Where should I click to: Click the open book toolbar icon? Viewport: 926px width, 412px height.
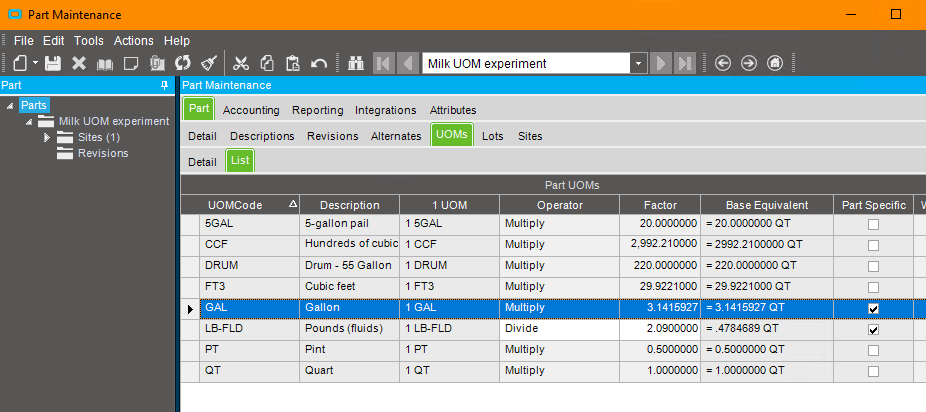click(x=105, y=63)
